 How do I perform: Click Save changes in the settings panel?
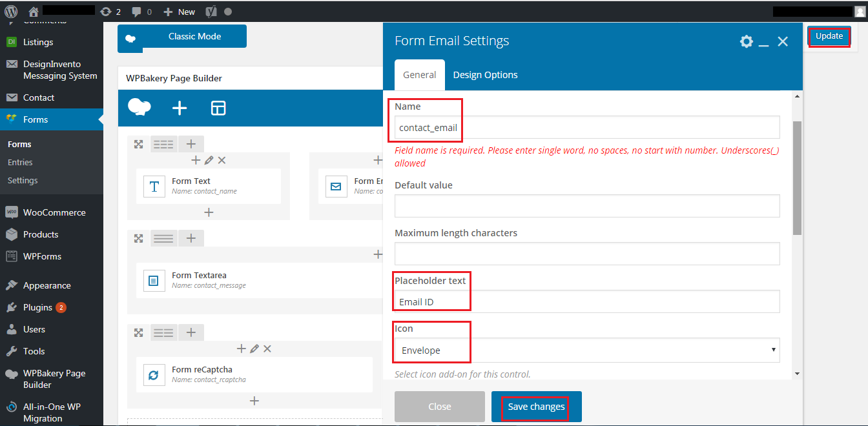pyautogui.click(x=537, y=407)
